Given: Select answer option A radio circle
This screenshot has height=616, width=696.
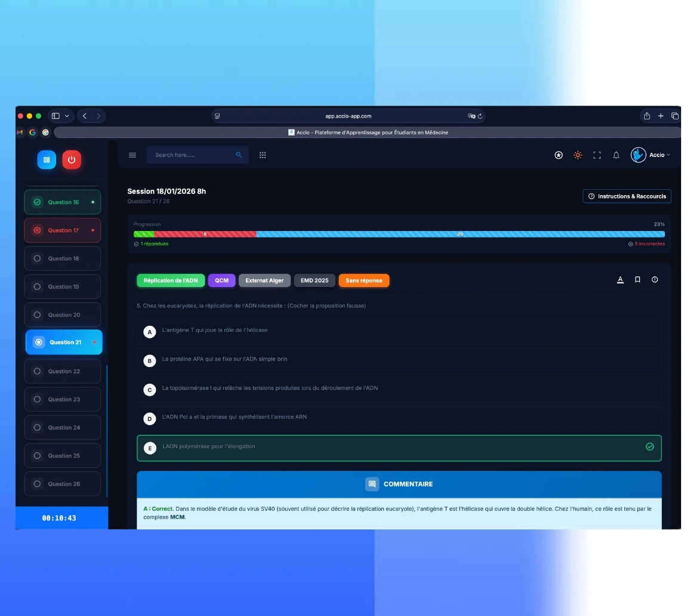Looking at the screenshot, I should pos(150,331).
